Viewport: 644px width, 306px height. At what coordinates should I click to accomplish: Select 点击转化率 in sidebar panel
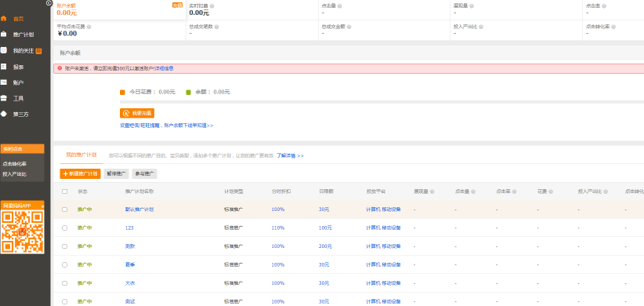[x=15, y=164]
